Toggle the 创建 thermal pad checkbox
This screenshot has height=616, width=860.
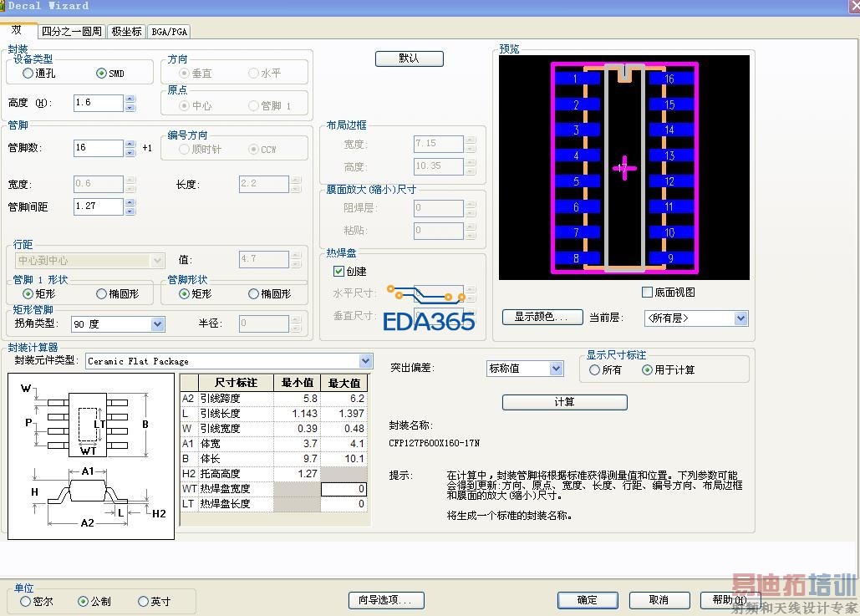(338, 271)
